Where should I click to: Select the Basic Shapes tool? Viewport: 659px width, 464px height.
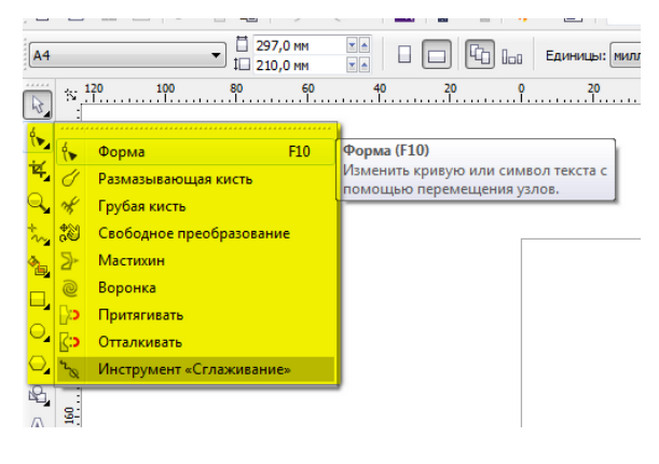(38, 395)
